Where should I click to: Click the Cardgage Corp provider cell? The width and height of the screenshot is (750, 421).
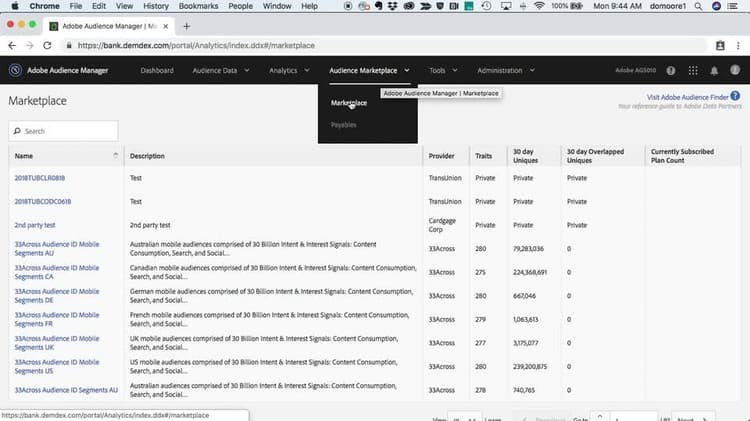[x=442, y=225]
